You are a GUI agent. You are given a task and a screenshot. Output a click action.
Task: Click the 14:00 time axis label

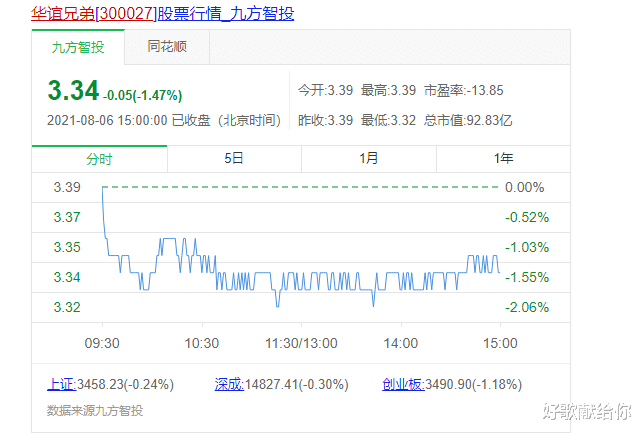point(401,343)
